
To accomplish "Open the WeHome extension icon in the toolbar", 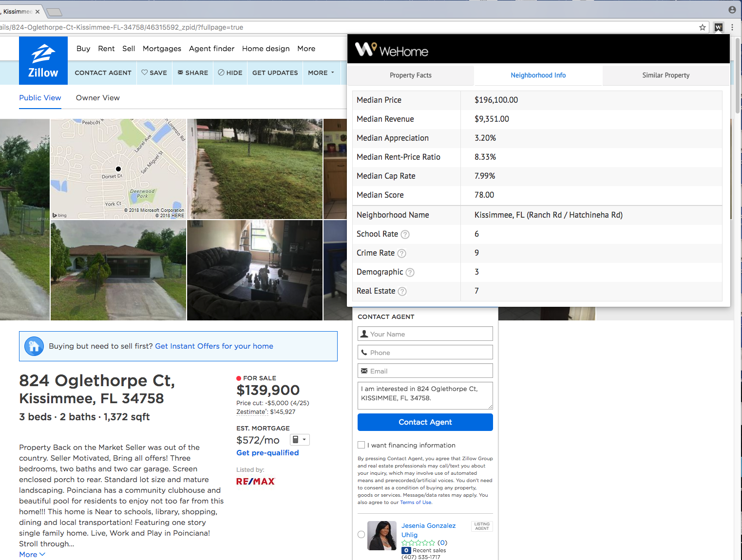I will [718, 27].
